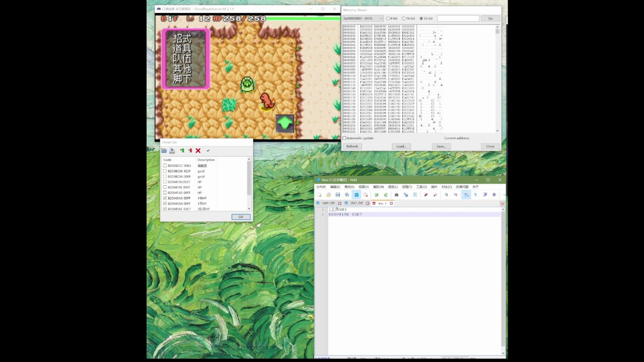Click the open folder icon in Cheat List

point(164,151)
